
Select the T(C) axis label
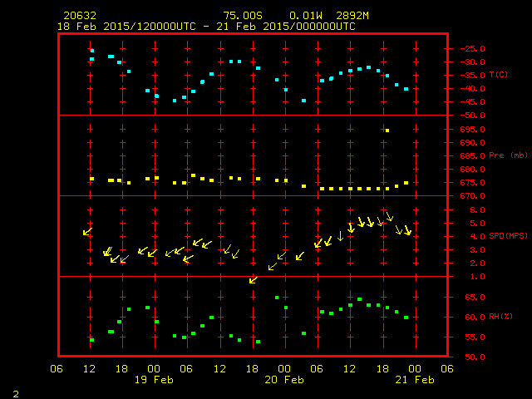pos(499,74)
